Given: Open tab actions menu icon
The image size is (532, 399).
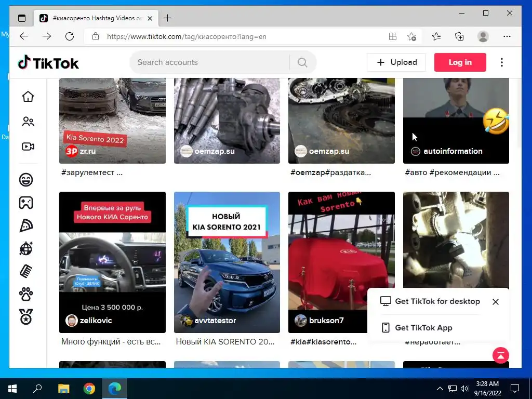Looking at the screenshot, I should 22,18.
